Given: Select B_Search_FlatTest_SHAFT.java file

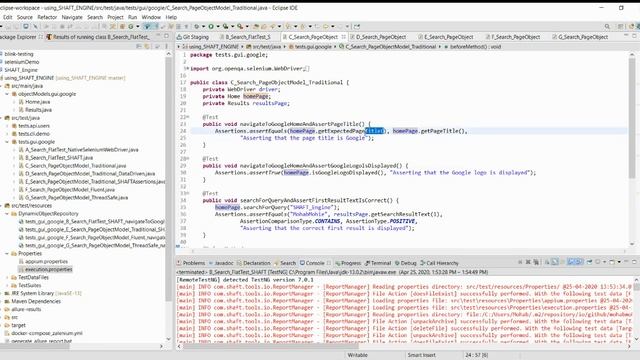Looking at the screenshot, I should pyautogui.click(x=59, y=158).
